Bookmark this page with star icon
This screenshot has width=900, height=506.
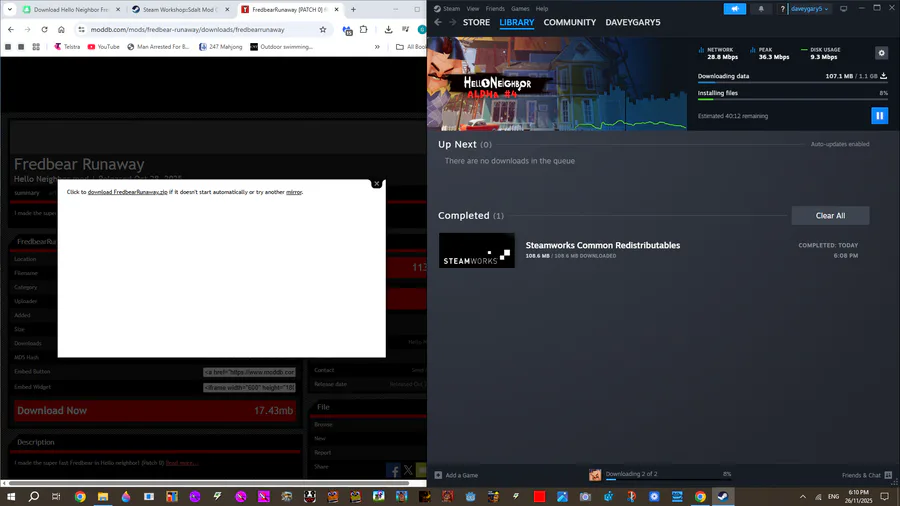[x=323, y=29]
